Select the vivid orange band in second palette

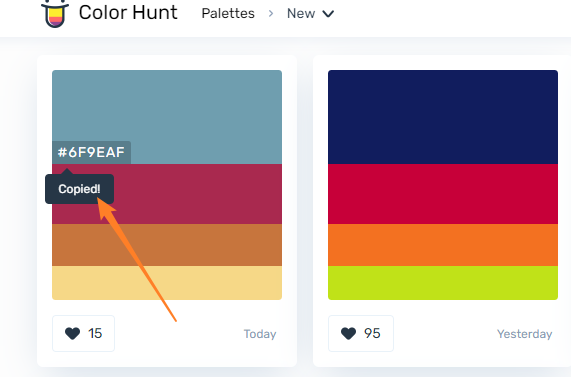click(443, 245)
